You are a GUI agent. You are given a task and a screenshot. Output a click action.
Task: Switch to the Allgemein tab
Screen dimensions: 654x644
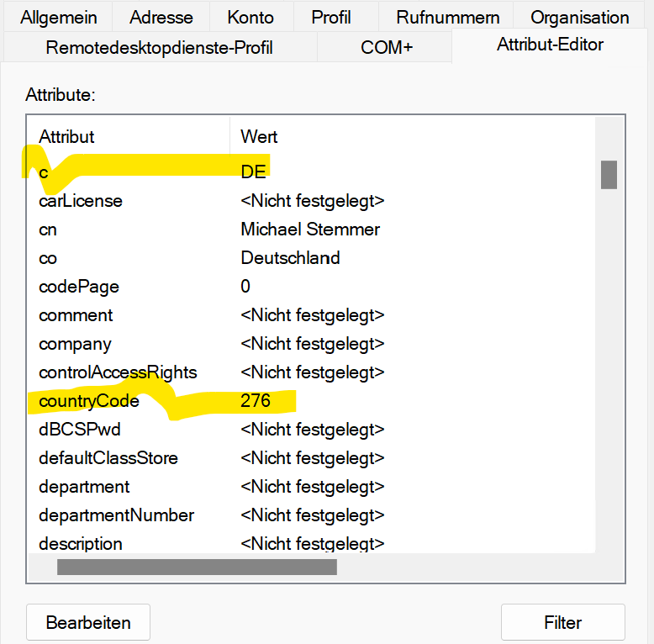[59, 17]
